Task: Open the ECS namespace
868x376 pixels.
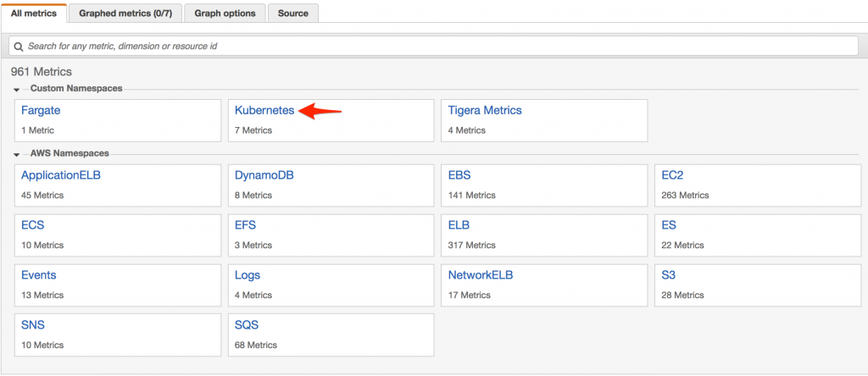Action: pyautogui.click(x=33, y=225)
